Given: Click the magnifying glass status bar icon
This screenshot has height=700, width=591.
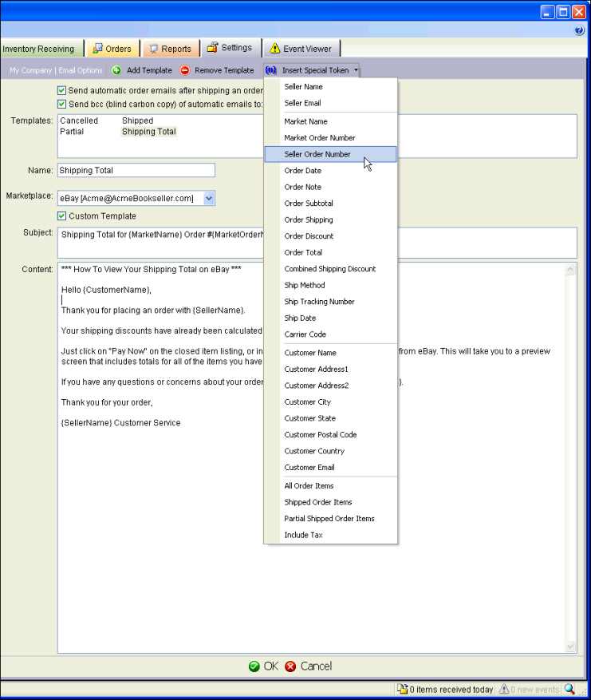Looking at the screenshot, I should pos(569,689).
